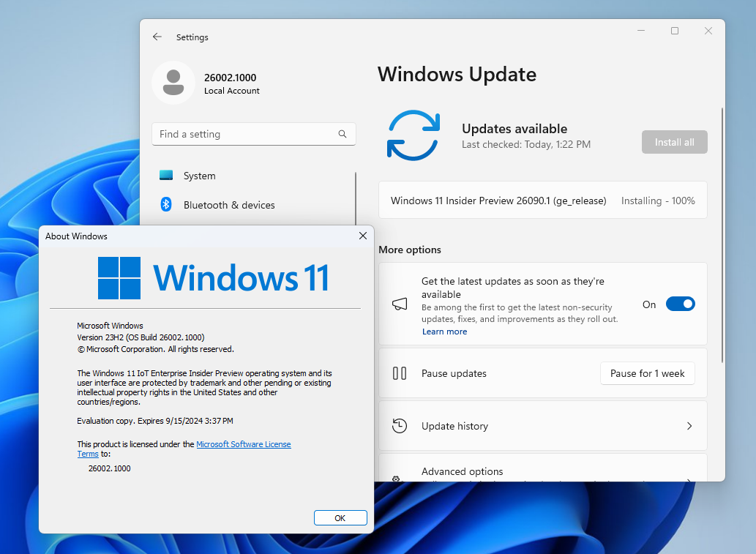Click the blue sync arrows update icon
756x554 pixels.
413,135
